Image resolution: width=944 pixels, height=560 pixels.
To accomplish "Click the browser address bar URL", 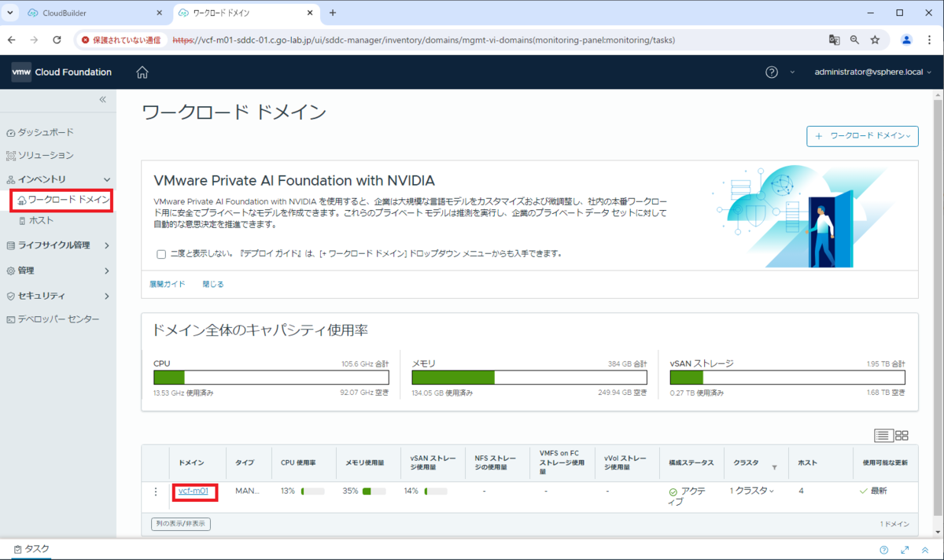I will click(423, 39).
